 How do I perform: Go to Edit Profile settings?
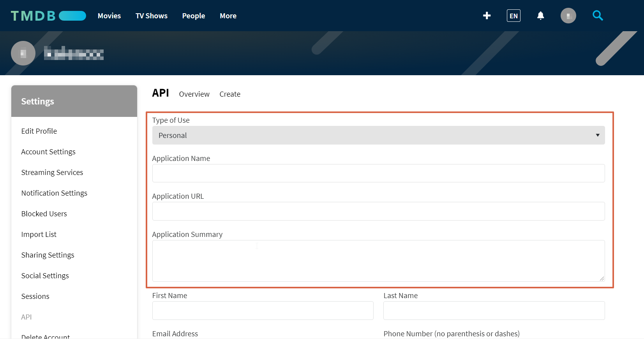tap(39, 131)
